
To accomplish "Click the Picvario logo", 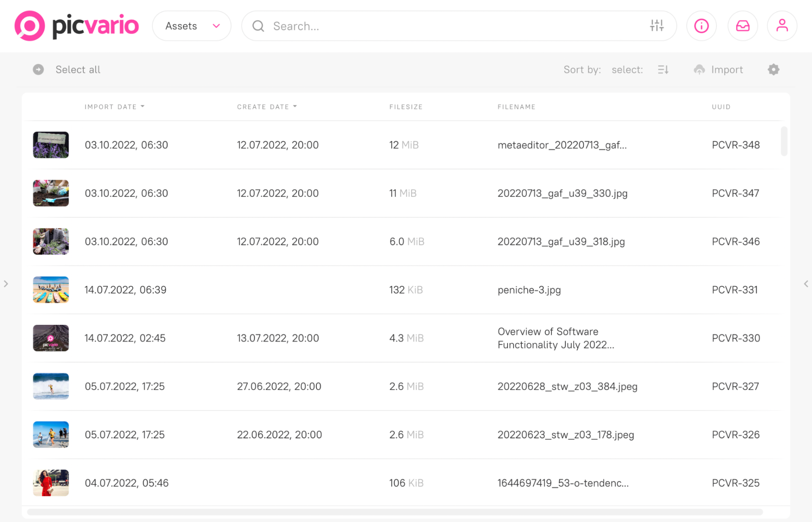I will pos(77,26).
